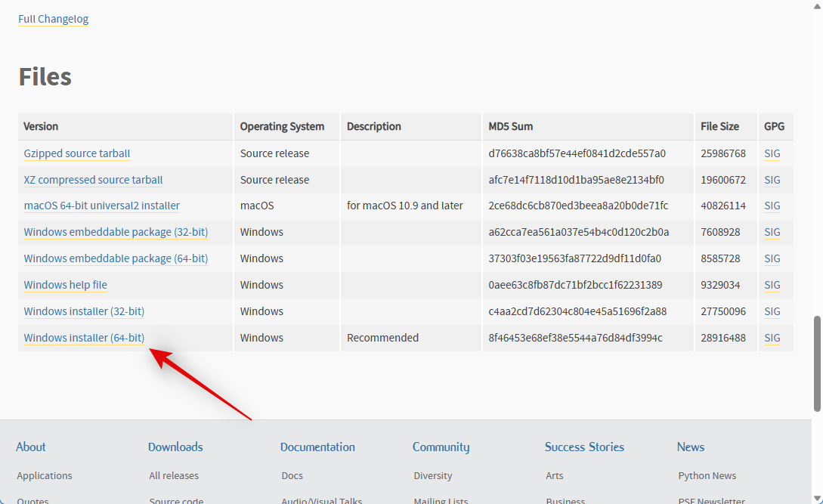Open the Full Changelog link
Screen dimensions: 823x504
click(53, 19)
